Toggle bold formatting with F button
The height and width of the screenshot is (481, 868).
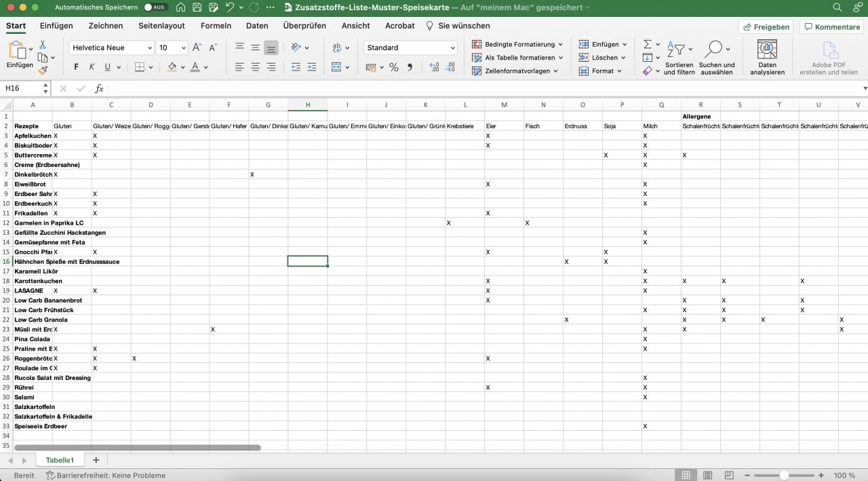tap(76, 67)
